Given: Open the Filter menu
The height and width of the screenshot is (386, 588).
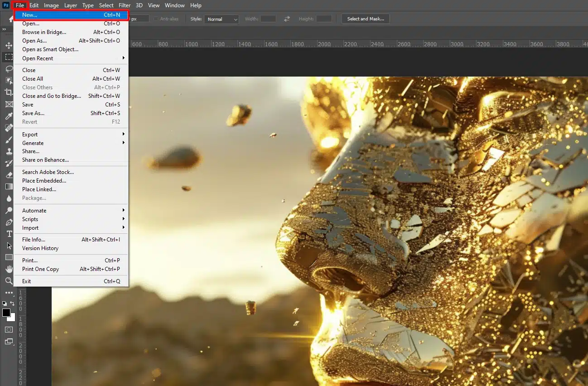Looking at the screenshot, I should coord(125,5).
